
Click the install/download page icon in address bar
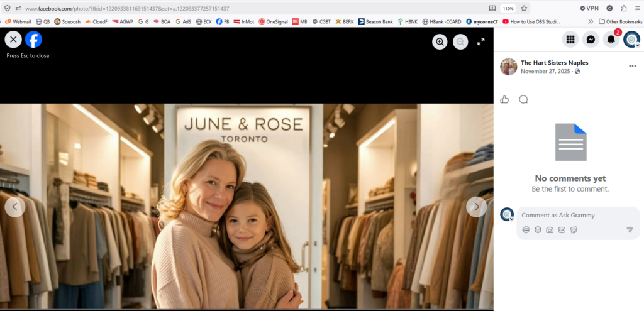pyautogui.click(x=492, y=8)
